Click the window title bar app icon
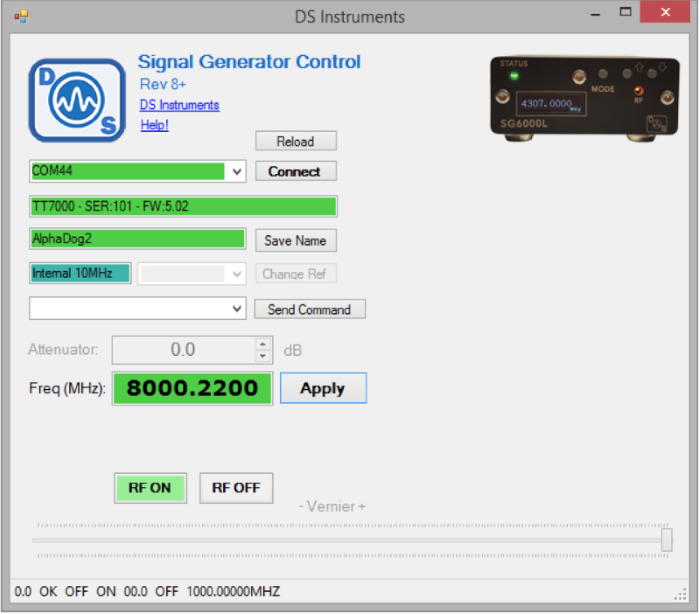Image resolution: width=700 pixels, height=614 pixels. tap(21, 16)
